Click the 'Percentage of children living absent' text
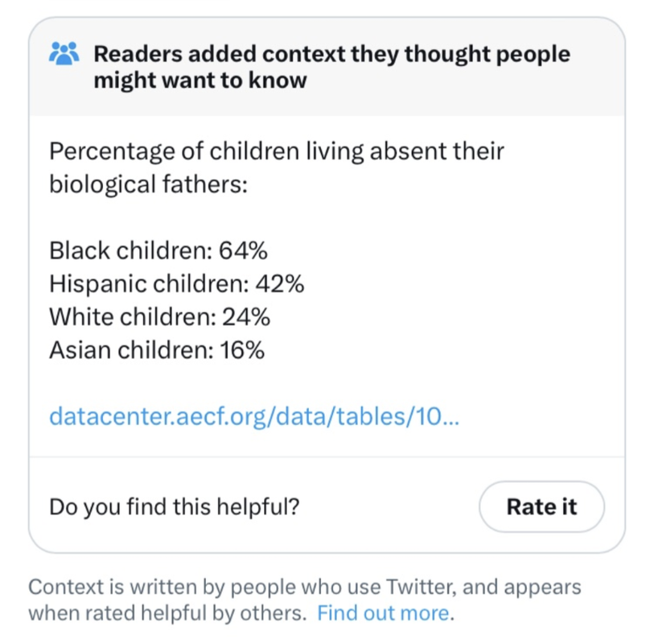 tap(276, 151)
